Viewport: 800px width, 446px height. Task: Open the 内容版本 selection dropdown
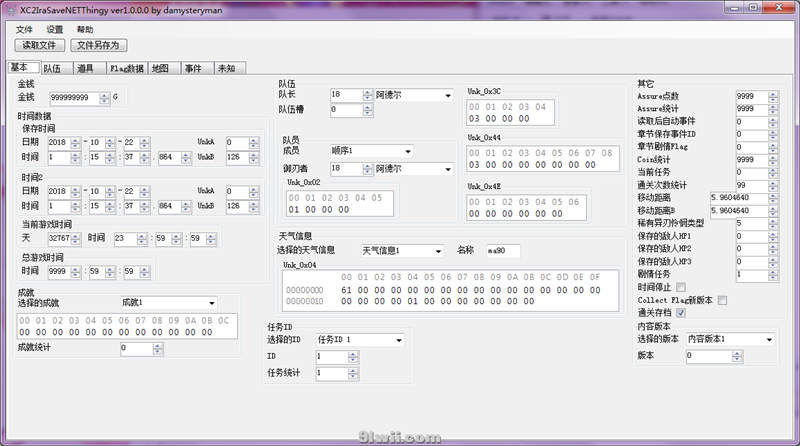click(769, 339)
